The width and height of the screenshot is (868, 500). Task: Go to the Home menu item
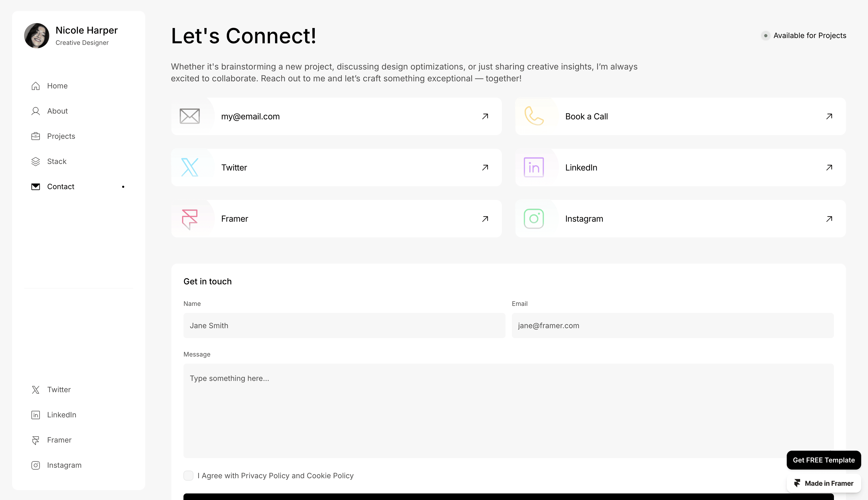click(x=57, y=86)
